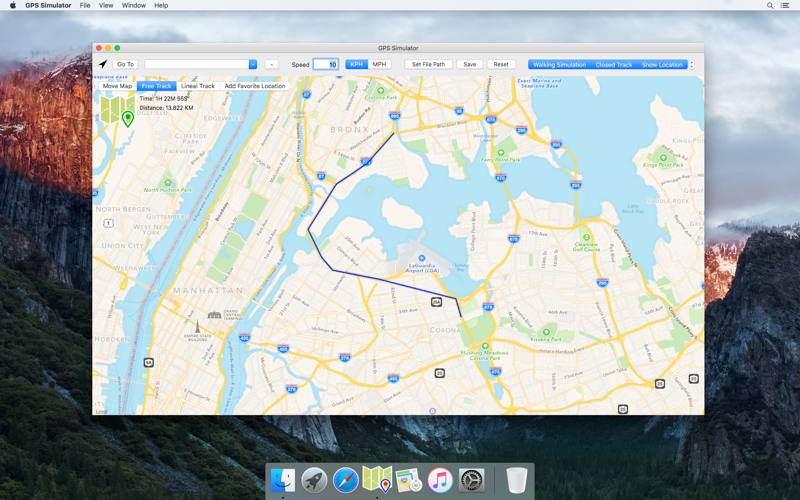Focus the Speed input field
800x500 pixels.
pyautogui.click(x=326, y=64)
